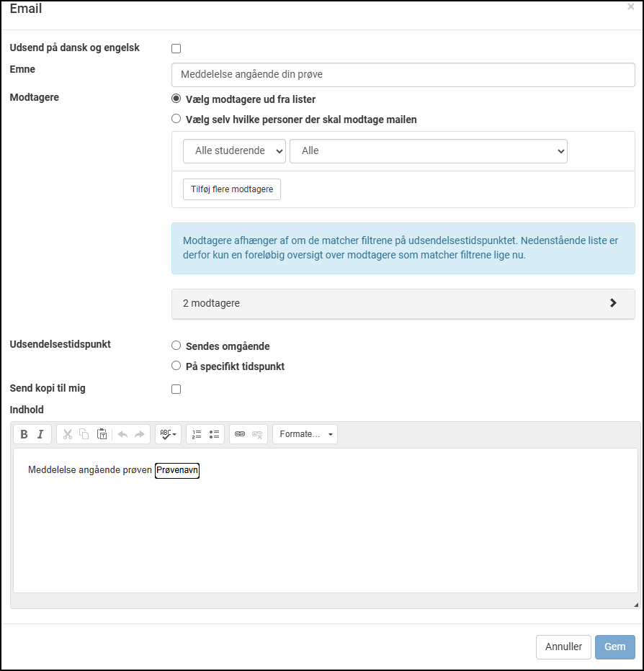
Task: Check the 'Send kopi til mig' box
Action: pyautogui.click(x=176, y=389)
